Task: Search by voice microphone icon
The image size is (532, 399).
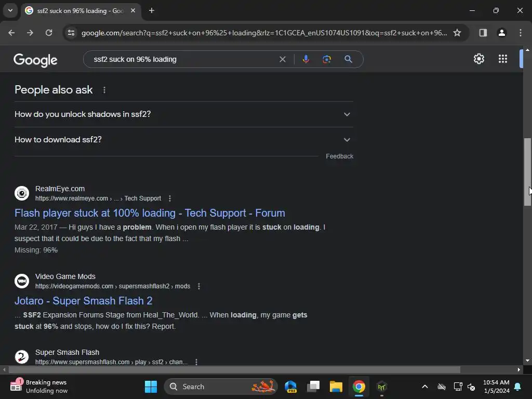Action: click(x=305, y=59)
